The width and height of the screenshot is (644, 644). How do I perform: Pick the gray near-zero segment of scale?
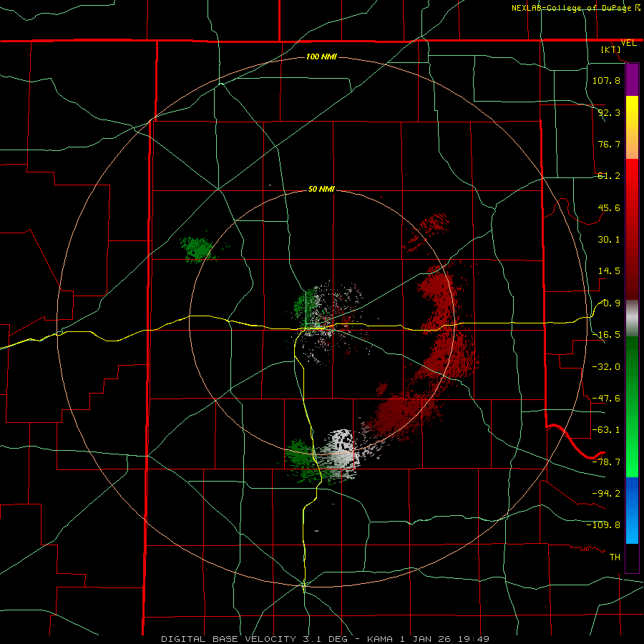pos(632,318)
